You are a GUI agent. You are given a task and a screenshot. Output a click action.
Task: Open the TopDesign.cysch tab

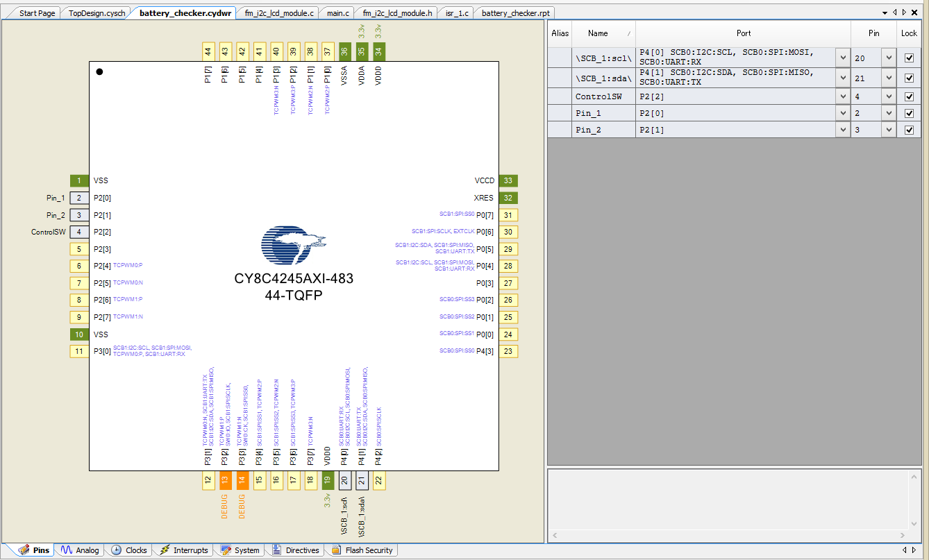pos(97,13)
